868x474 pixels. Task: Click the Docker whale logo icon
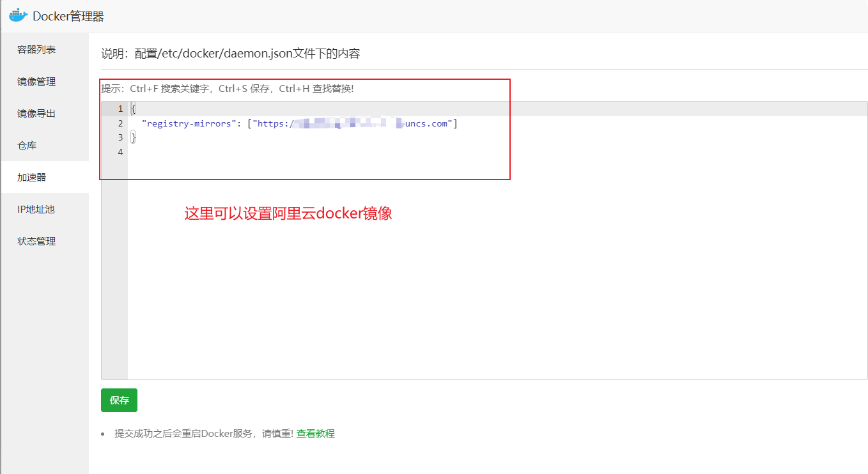pos(19,15)
